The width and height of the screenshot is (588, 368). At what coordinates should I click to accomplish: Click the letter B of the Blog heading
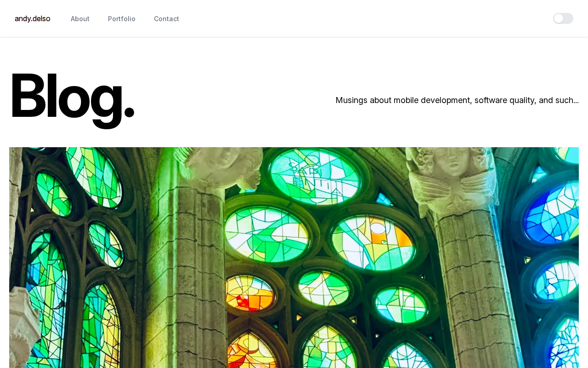[28, 97]
